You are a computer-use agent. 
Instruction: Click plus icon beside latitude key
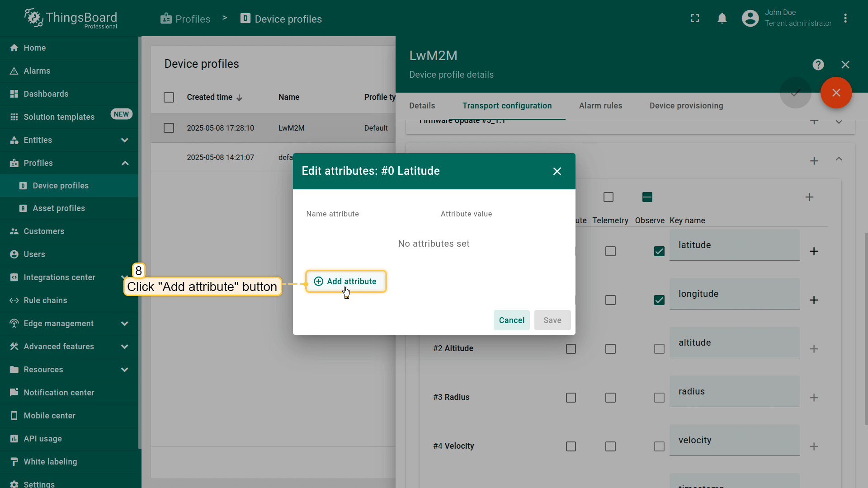click(x=814, y=251)
